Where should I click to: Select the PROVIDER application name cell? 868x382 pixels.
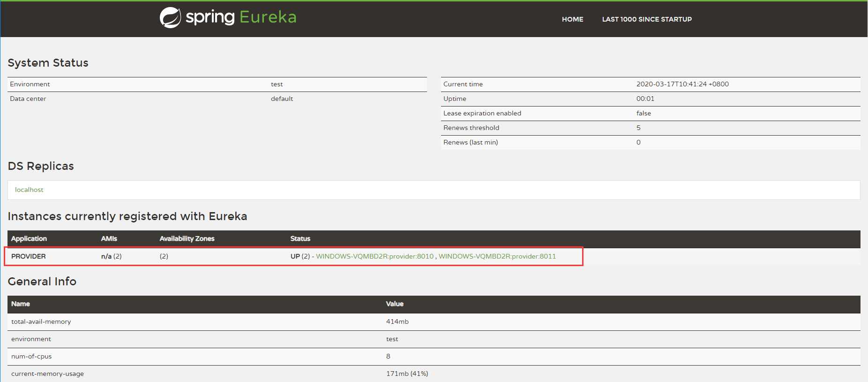[29, 256]
